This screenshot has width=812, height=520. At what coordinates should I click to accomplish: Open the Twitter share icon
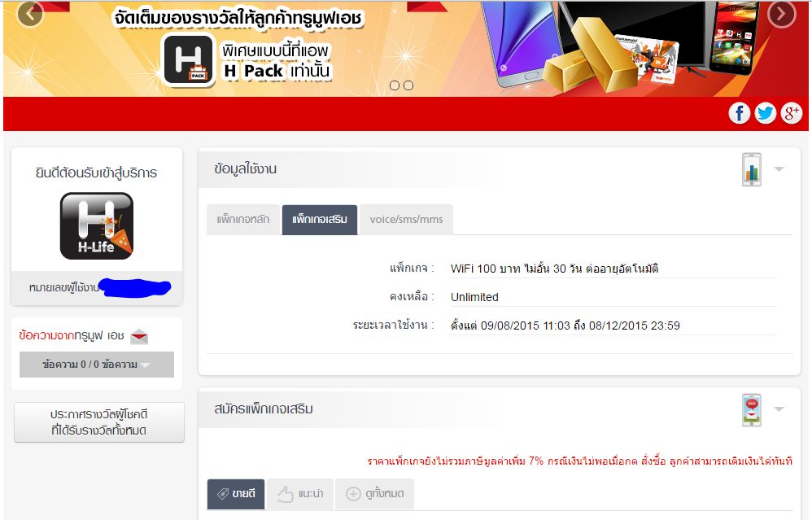pos(765,113)
